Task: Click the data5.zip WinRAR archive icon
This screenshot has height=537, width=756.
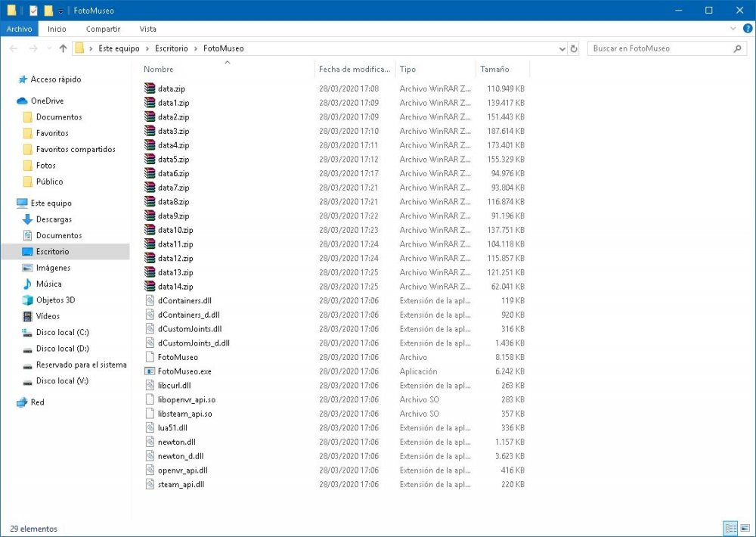Action: tap(150, 160)
